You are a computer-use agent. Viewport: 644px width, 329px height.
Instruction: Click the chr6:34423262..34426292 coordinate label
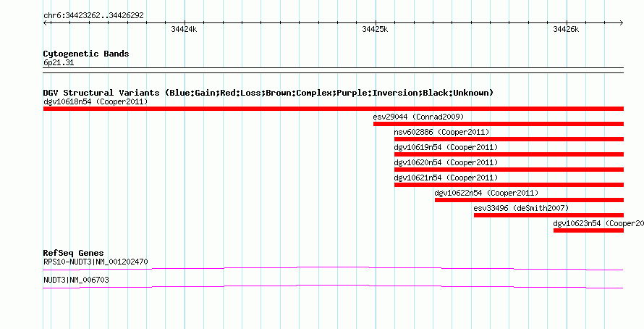pos(93,16)
